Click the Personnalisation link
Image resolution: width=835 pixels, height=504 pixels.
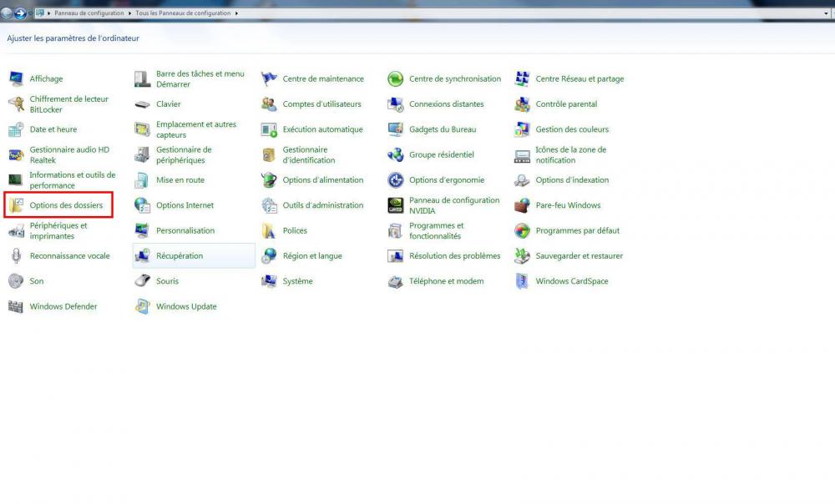(x=185, y=230)
